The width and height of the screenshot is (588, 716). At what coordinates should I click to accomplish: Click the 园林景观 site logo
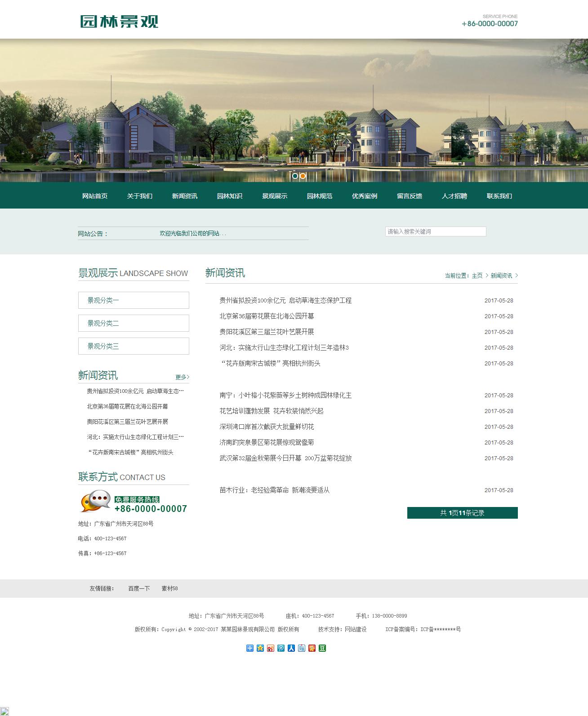pyautogui.click(x=120, y=21)
